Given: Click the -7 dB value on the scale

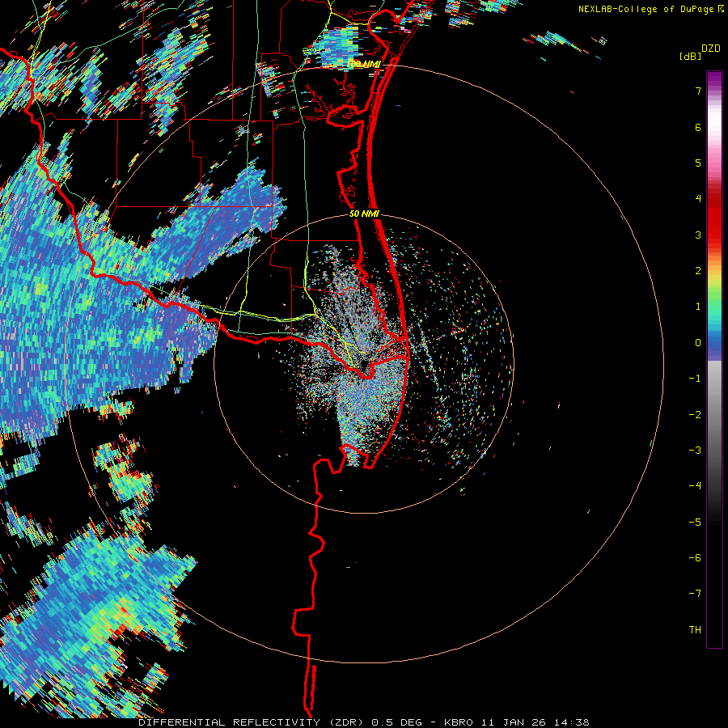Looking at the screenshot, I should 695,594.
